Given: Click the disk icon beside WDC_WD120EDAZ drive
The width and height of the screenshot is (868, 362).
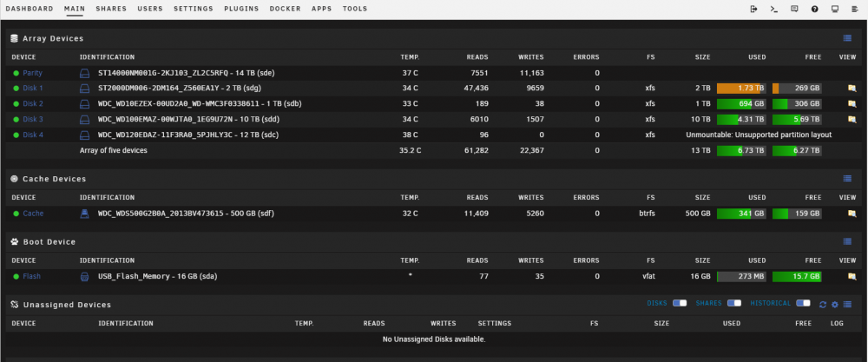Looking at the screenshot, I should click(x=85, y=135).
